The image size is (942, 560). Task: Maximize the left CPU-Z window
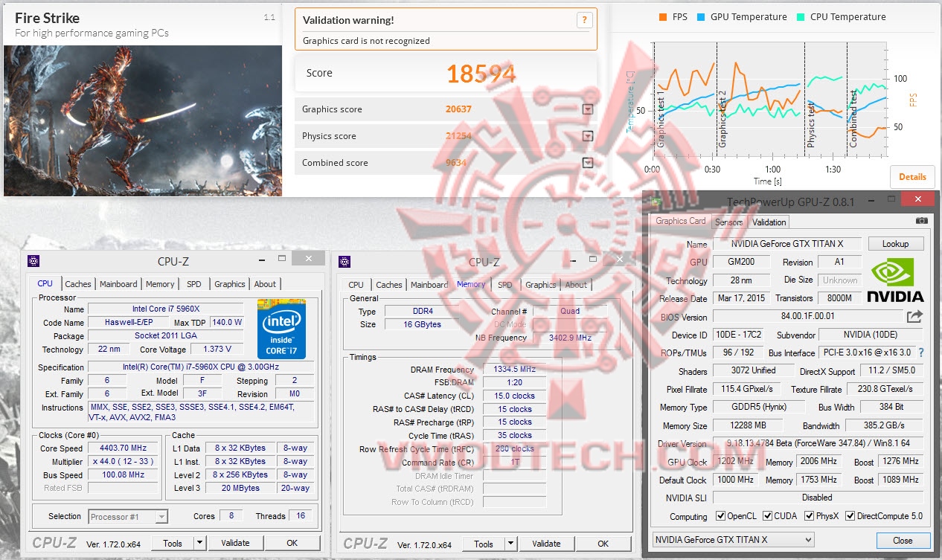coord(281,258)
